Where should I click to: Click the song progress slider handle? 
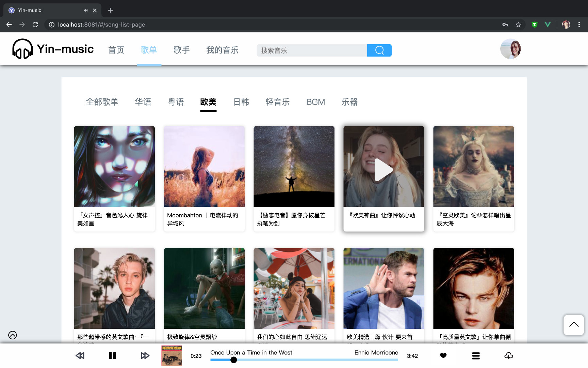233,360
